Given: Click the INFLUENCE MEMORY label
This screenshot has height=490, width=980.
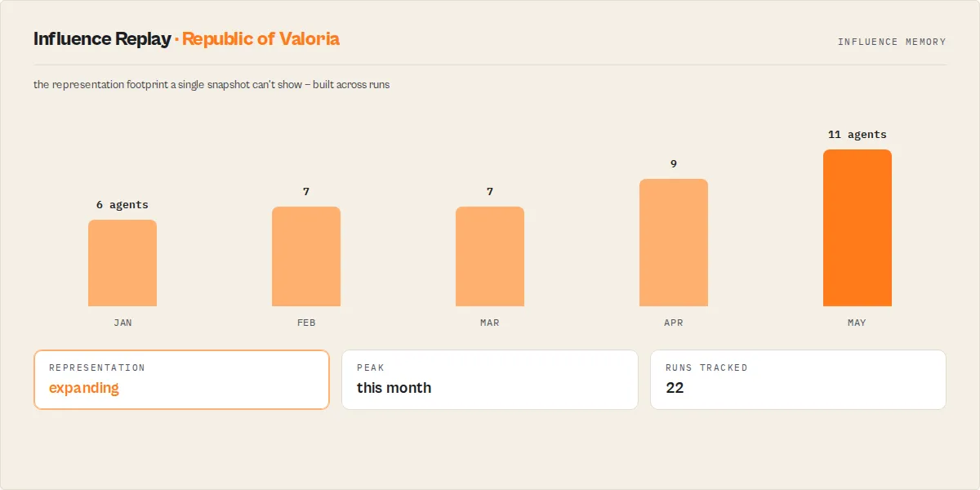Looking at the screenshot, I should click(892, 42).
